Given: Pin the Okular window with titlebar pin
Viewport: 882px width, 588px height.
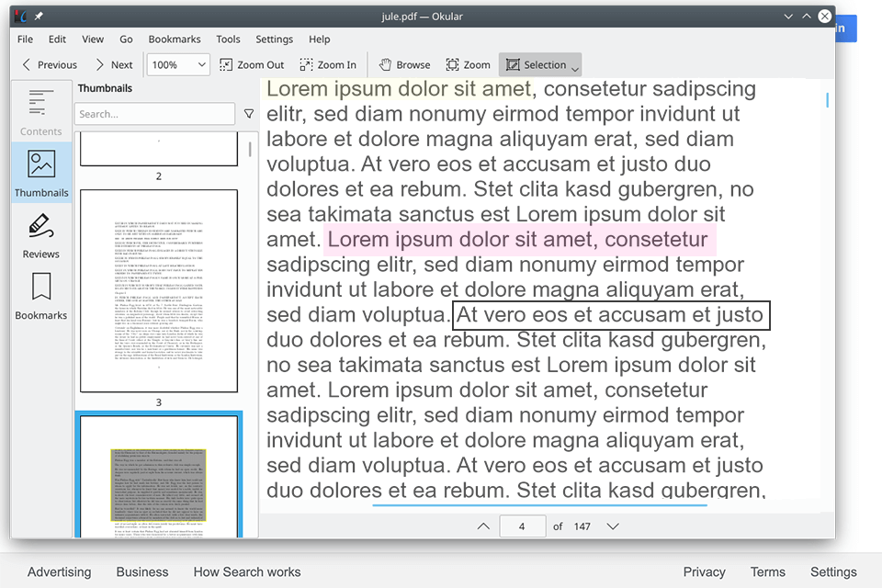Looking at the screenshot, I should click(x=37, y=16).
